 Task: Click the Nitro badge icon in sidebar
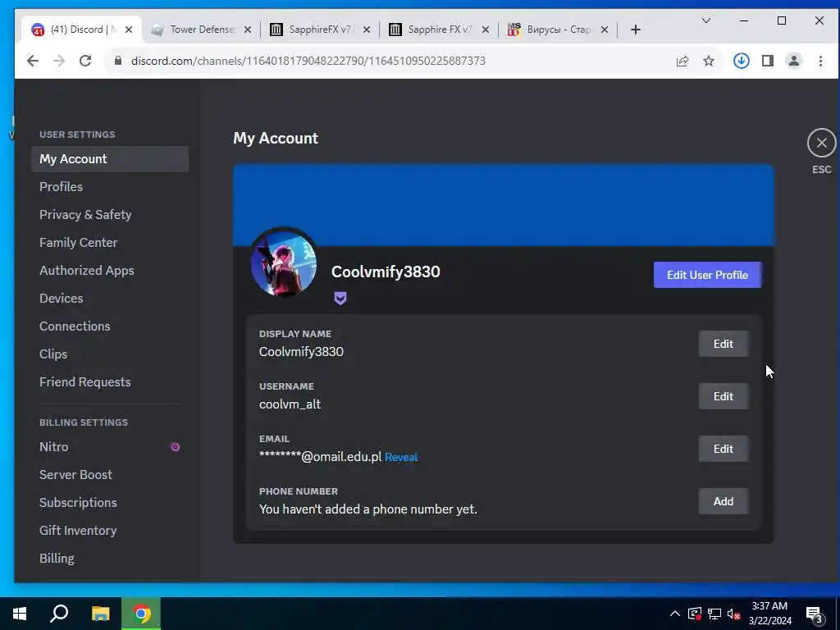(176, 447)
